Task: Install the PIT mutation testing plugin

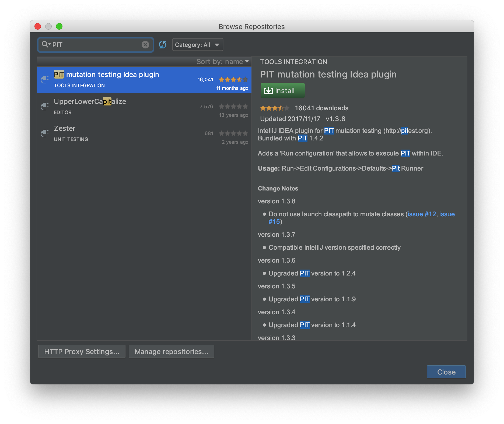Action: click(x=282, y=90)
